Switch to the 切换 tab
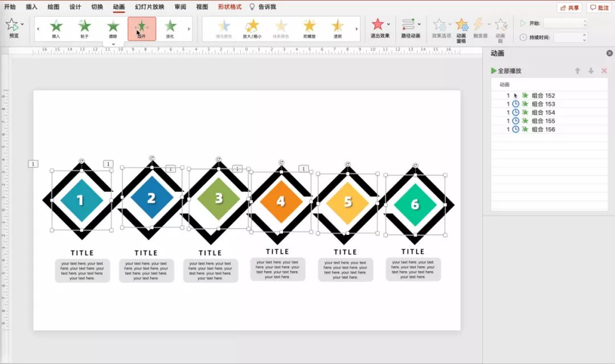Screen dimensions: 615x364 click(x=97, y=7)
